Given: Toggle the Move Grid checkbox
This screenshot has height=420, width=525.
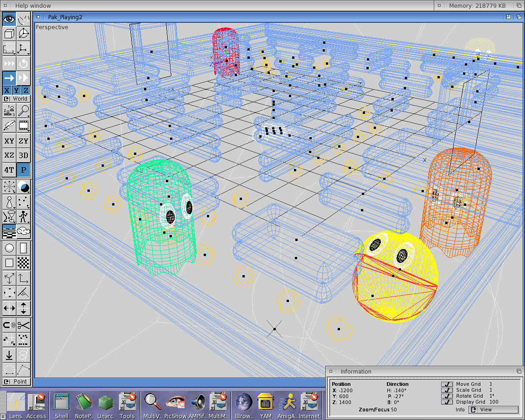Looking at the screenshot, I should [x=447, y=384].
